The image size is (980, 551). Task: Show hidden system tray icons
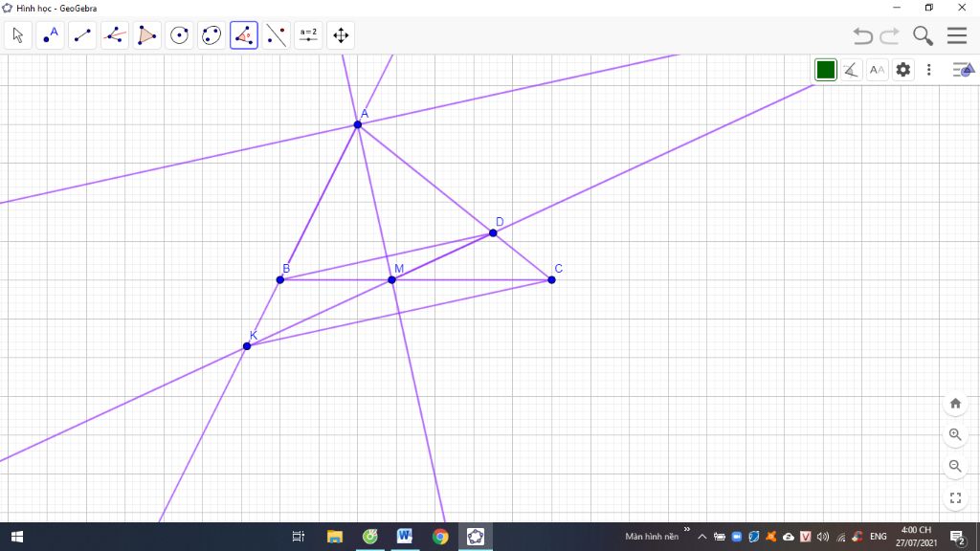point(702,537)
